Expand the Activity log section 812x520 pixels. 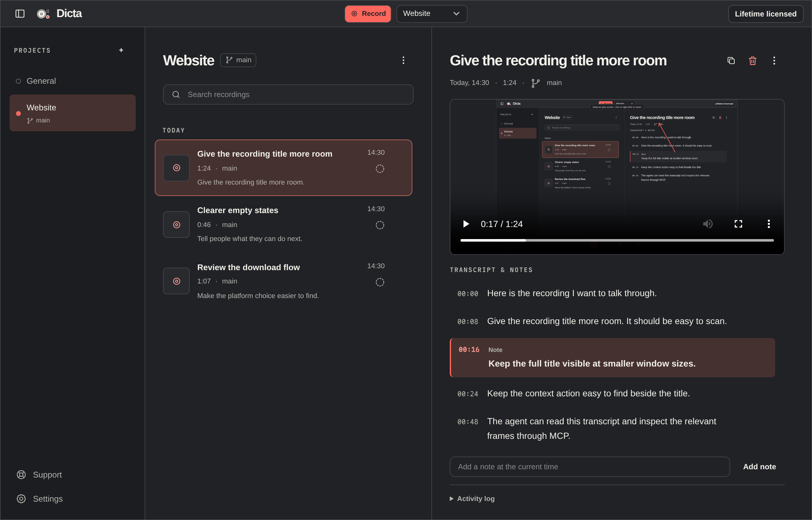point(472,498)
